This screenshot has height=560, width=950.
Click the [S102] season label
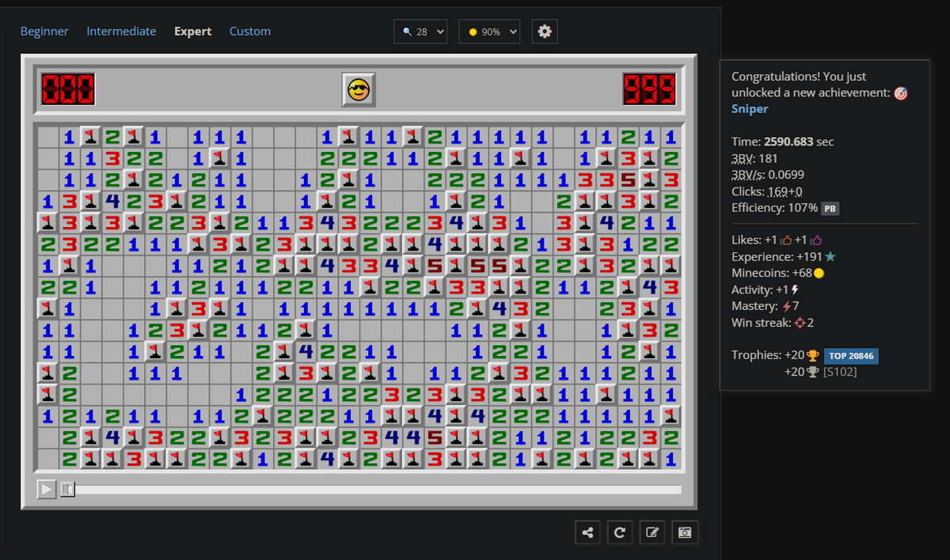(840, 372)
